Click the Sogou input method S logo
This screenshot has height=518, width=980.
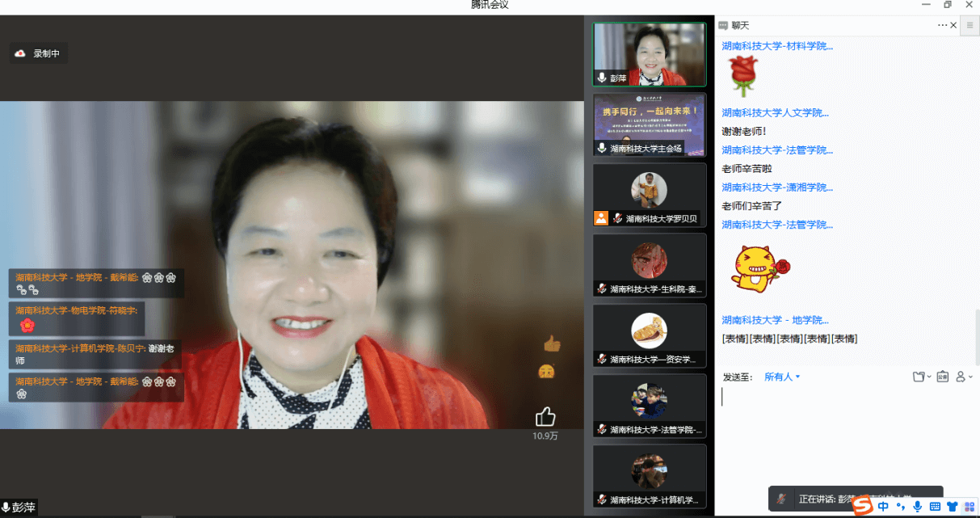(x=864, y=506)
